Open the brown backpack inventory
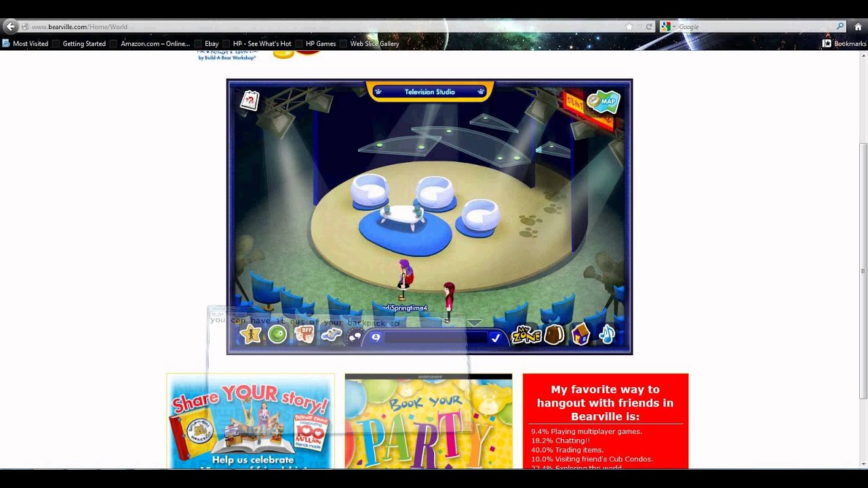 coord(554,334)
